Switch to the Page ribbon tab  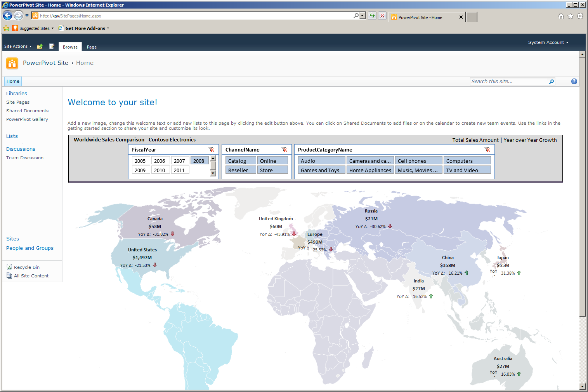coord(92,47)
